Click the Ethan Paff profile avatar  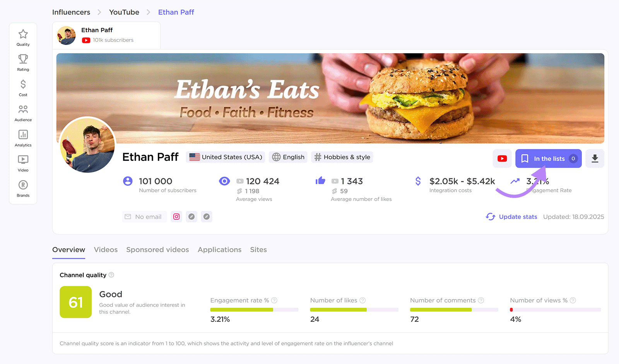coord(87,145)
